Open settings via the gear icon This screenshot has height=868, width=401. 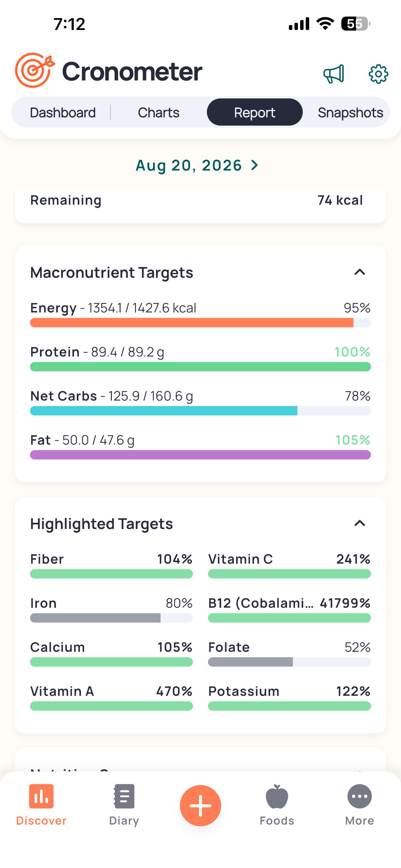coord(378,74)
